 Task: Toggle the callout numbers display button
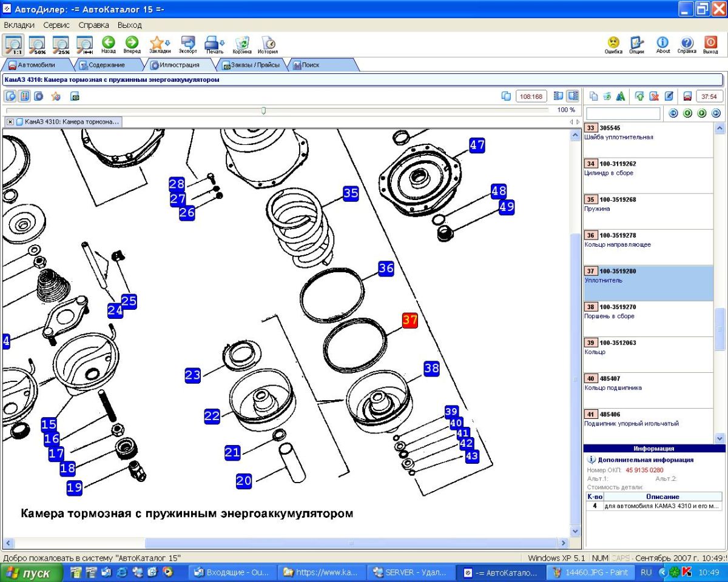tap(24, 96)
